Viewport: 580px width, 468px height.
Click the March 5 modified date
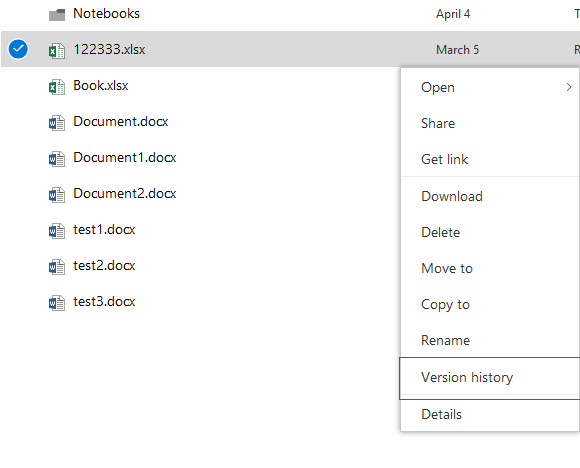(x=457, y=50)
